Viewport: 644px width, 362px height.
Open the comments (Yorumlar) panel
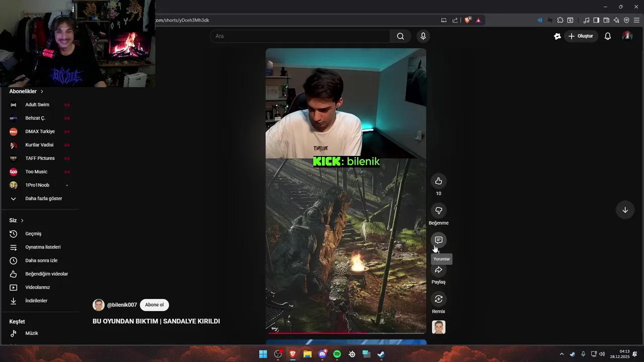click(x=438, y=240)
